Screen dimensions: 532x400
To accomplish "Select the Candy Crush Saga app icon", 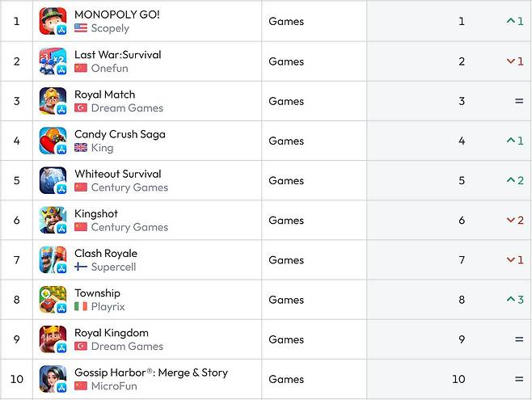I will point(53,141).
